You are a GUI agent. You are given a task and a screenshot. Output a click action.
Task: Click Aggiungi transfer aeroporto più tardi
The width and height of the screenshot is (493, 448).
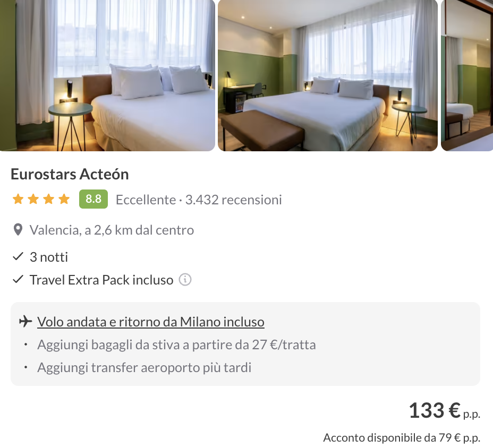click(x=144, y=367)
